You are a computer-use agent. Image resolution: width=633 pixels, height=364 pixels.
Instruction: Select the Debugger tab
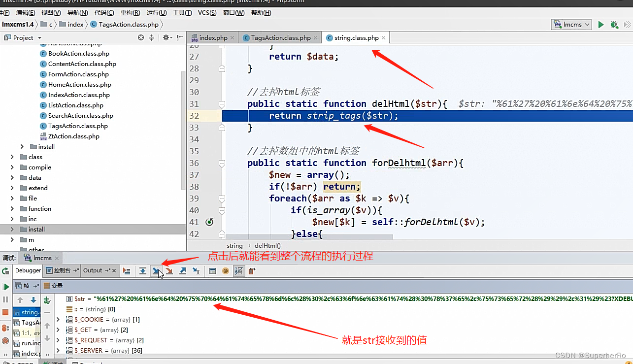[28, 270]
